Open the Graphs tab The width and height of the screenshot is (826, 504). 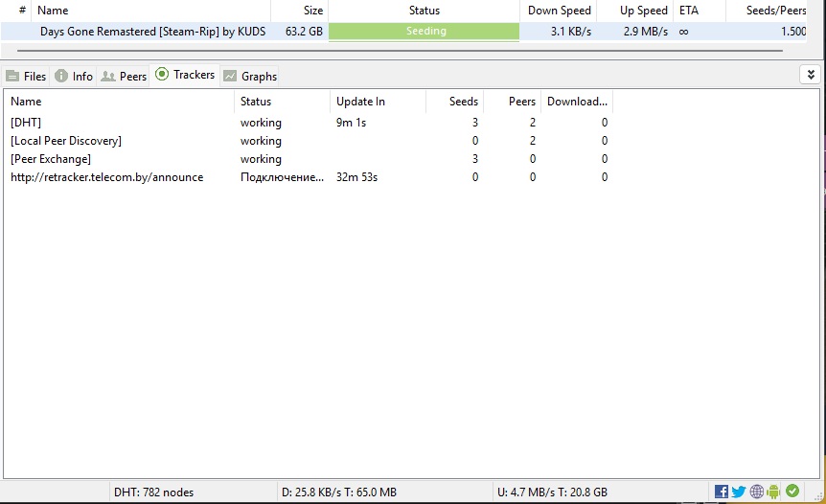pyautogui.click(x=250, y=77)
